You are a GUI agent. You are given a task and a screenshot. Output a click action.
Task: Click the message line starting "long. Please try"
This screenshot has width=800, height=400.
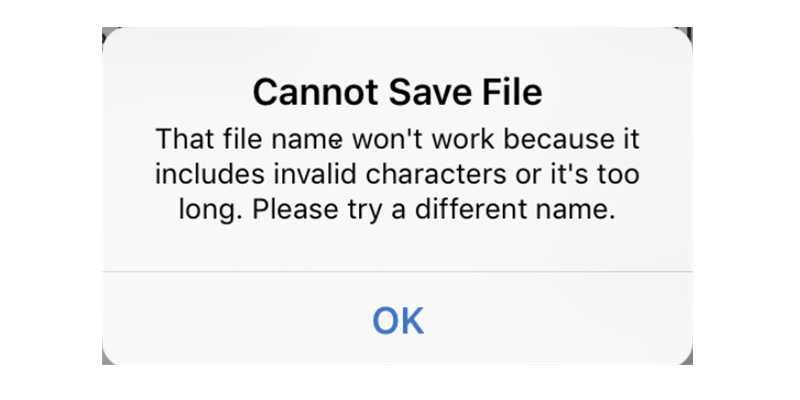pos(397,210)
